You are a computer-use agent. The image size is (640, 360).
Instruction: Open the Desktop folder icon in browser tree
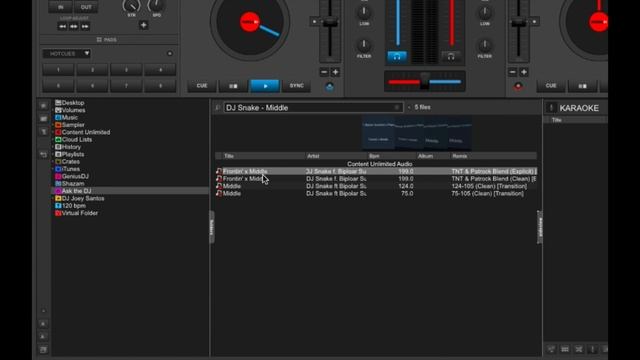click(58, 103)
